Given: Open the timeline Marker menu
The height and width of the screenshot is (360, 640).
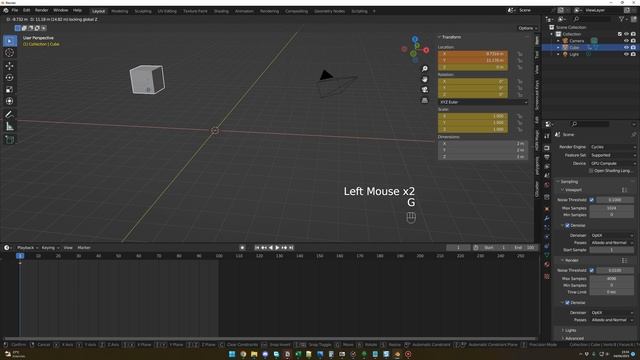Looking at the screenshot, I should (x=84, y=248).
